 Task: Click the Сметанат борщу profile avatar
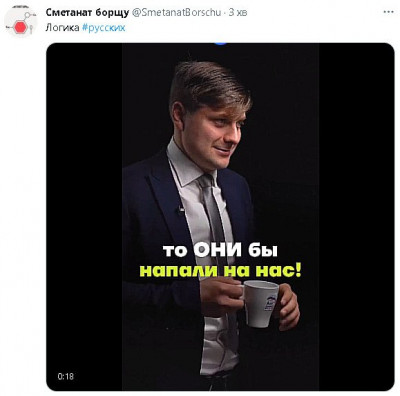[x=21, y=22]
